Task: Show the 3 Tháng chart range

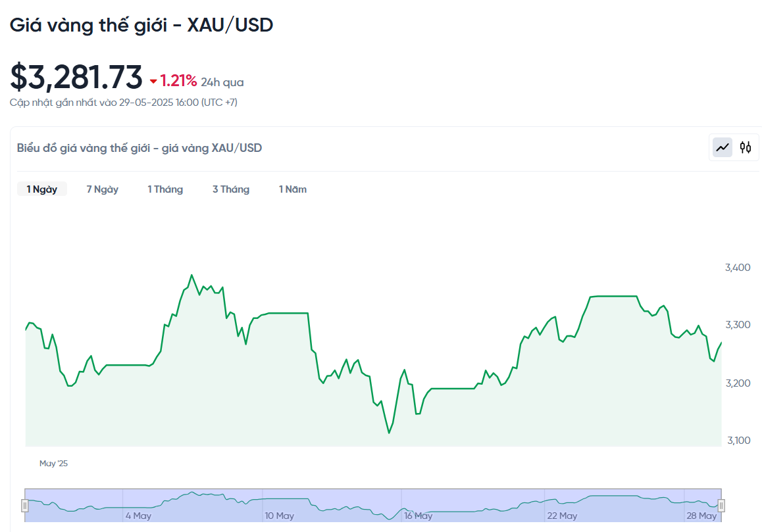Action: [231, 189]
